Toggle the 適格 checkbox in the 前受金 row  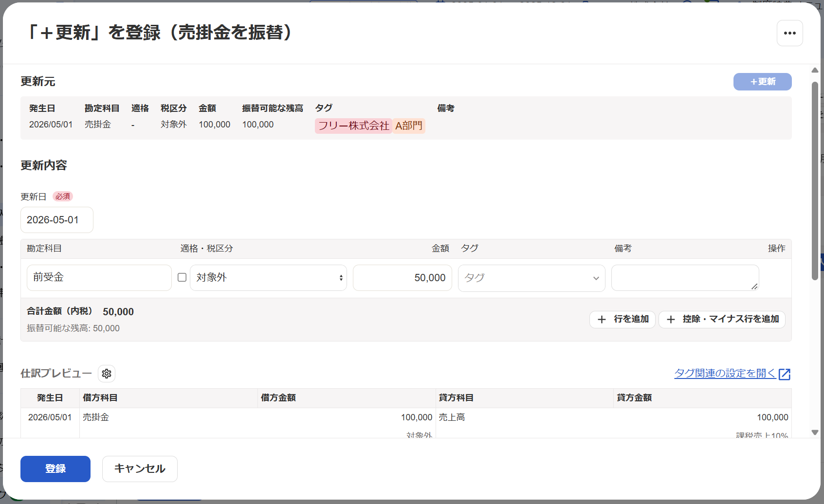(182, 277)
